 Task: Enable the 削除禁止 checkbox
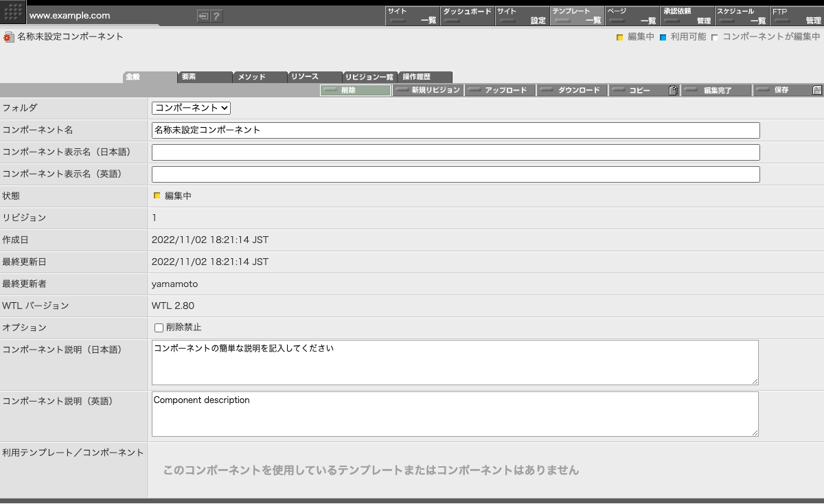159,328
